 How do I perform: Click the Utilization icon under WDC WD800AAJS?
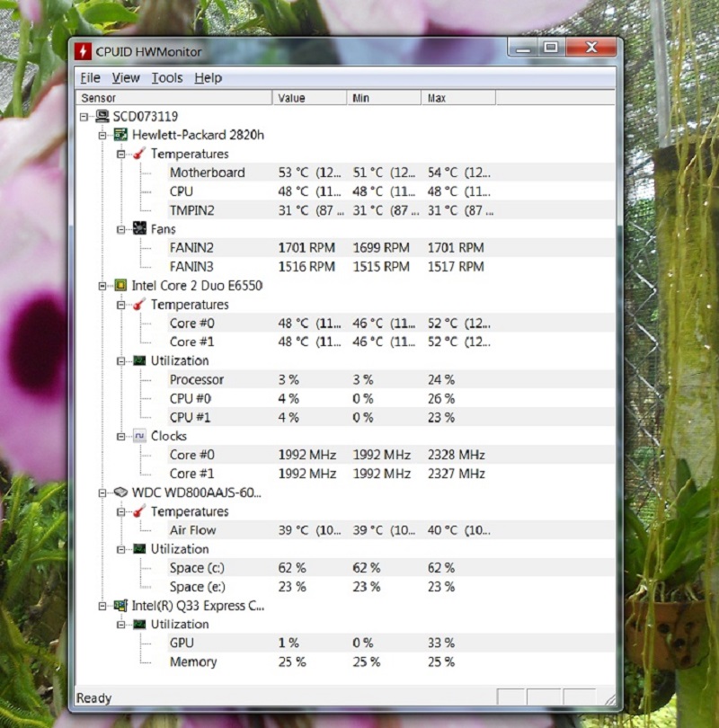[x=139, y=549]
